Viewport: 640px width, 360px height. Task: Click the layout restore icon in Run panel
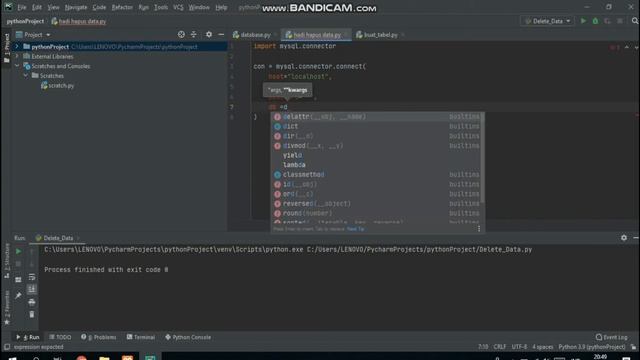[18, 280]
